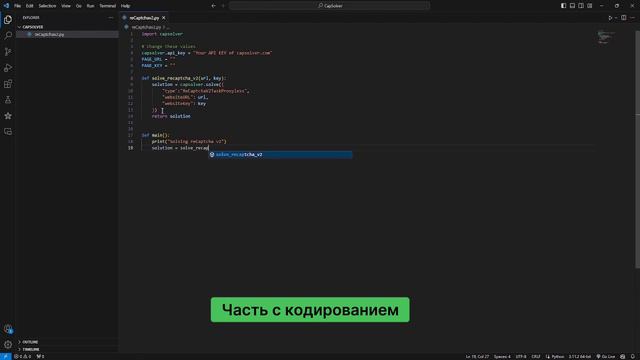640x360 pixels.
Task: Open the View menu
Action: tap(66, 6)
